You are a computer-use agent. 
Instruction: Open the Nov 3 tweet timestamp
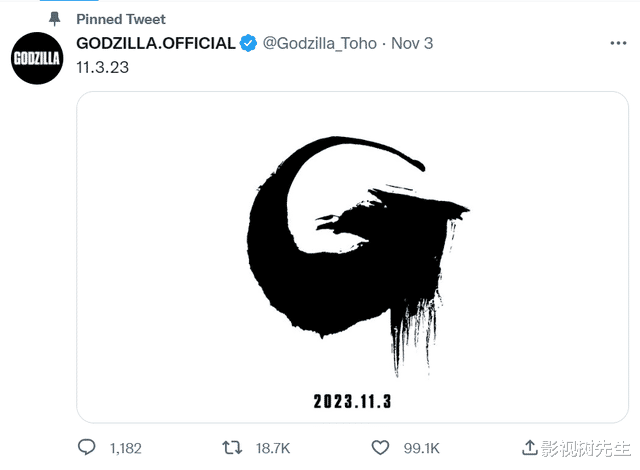pyautogui.click(x=411, y=43)
